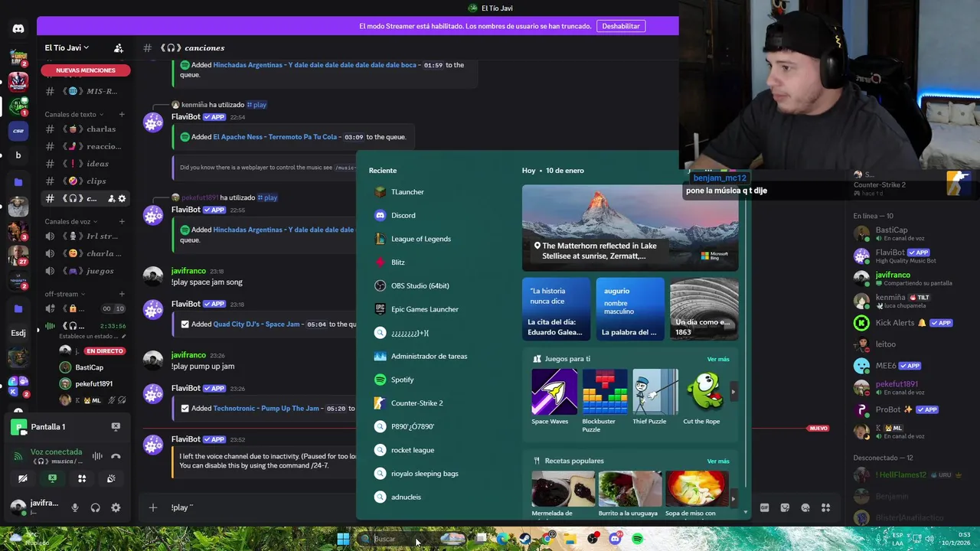
Task: Disable Streamer mode with Deshabilitar button
Action: click(x=621, y=26)
